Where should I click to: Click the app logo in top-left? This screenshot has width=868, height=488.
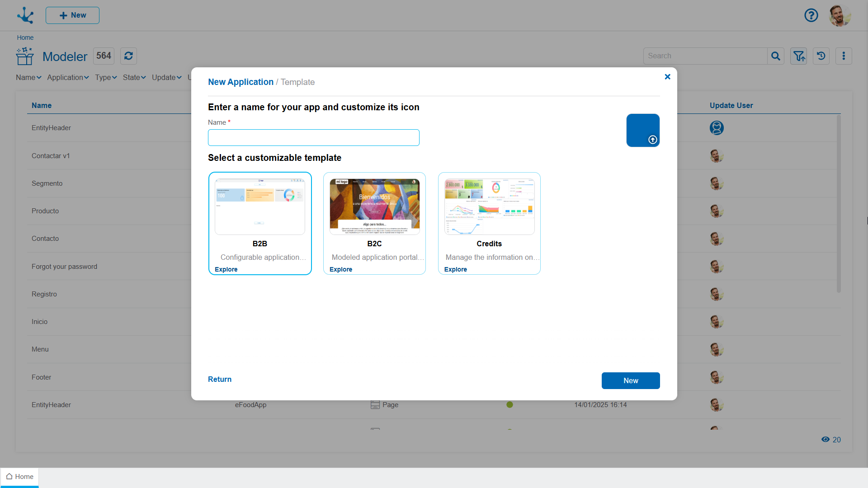[x=25, y=15]
